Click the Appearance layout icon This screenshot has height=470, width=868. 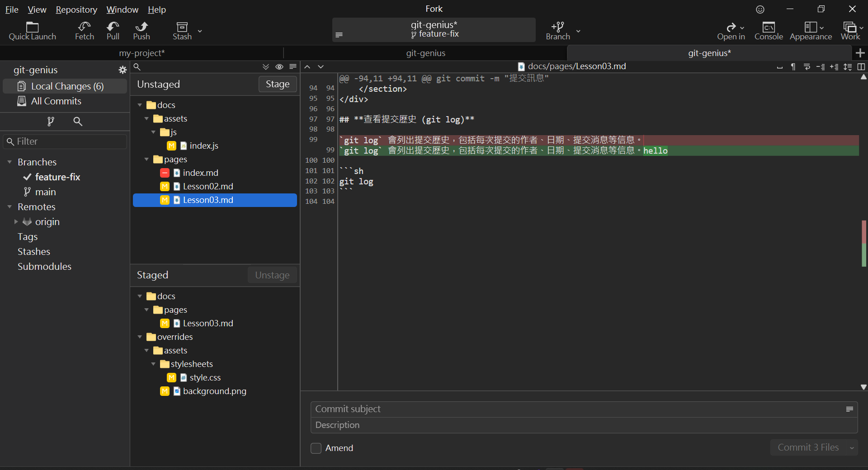coord(811,31)
